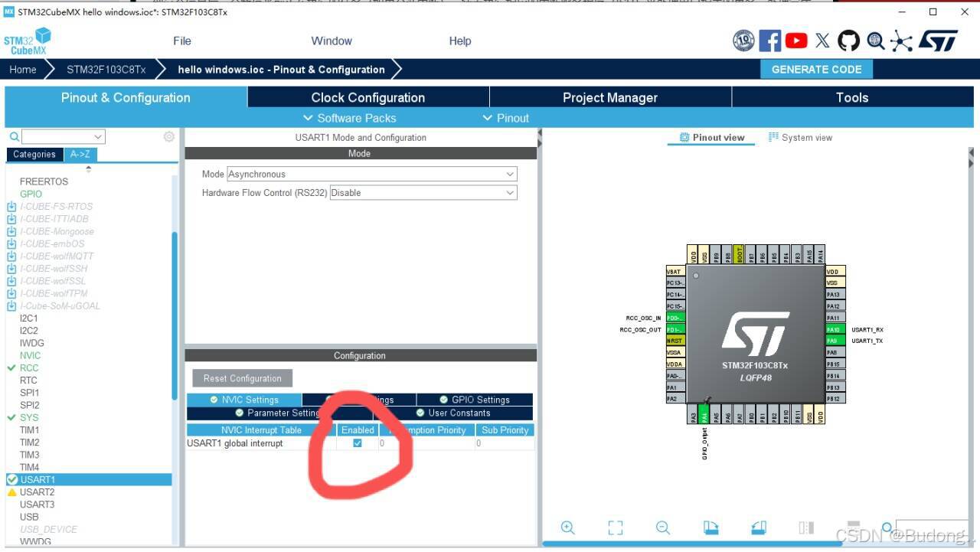This screenshot has height=552, width=980.
Task: Open the Project Manager tab
Action: pos(610,97)
